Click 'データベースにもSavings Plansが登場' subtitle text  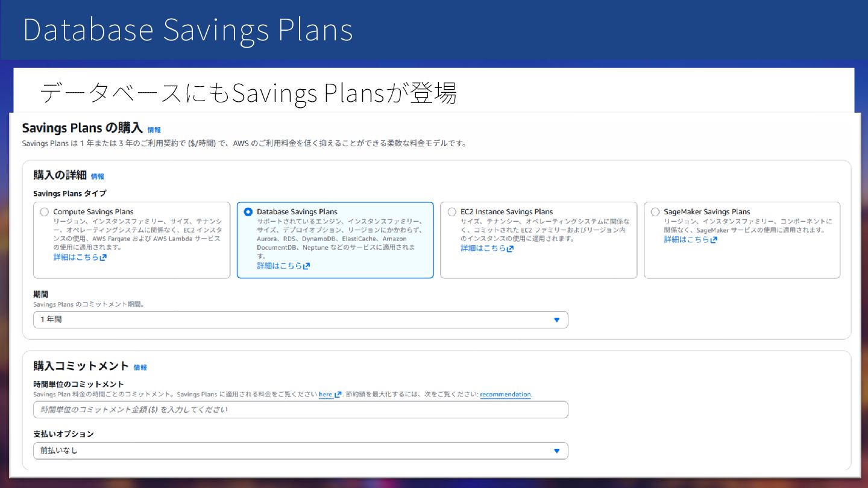click(248, 92)
